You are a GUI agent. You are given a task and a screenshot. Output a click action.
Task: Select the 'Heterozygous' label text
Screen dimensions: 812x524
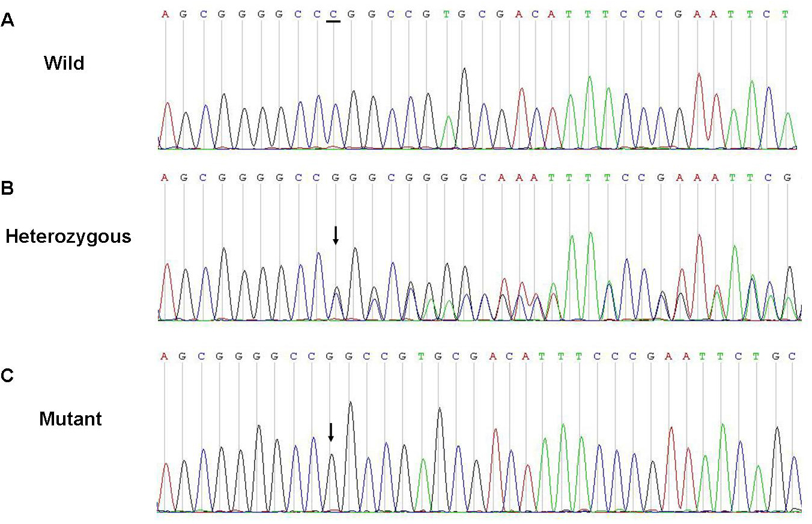(x=68, y=237)
